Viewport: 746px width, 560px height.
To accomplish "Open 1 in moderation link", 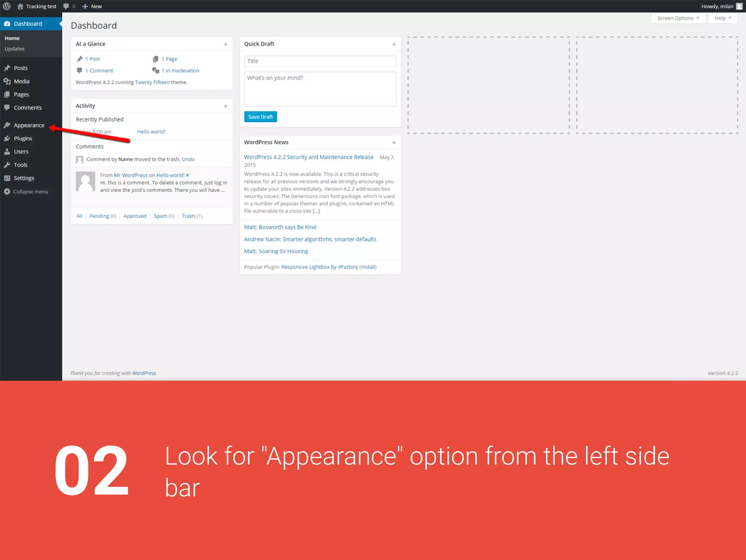I will (180, 71).
